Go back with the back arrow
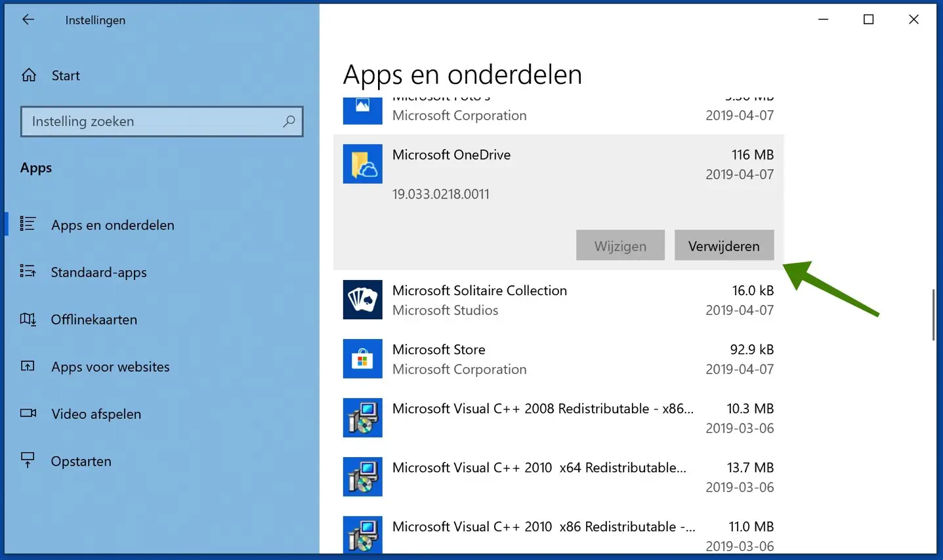943x560 pixels. tap(28, 20)
